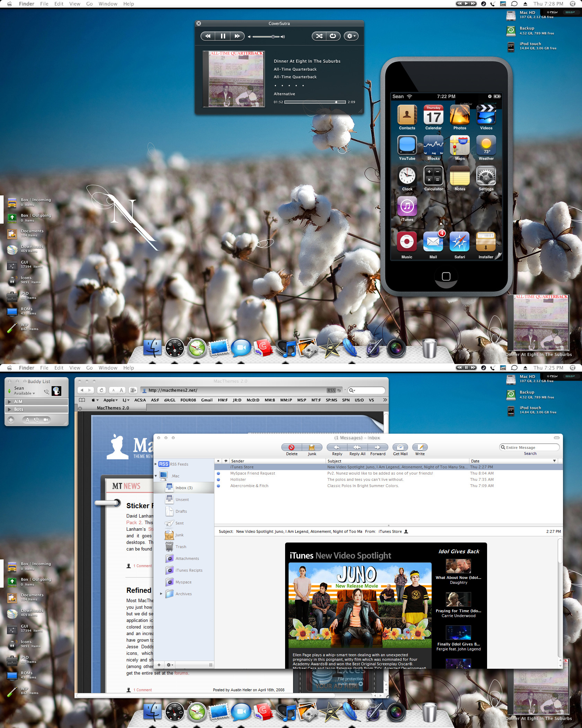
Task: Open the Available status dropdown in Buddy List
Action: 24,393
